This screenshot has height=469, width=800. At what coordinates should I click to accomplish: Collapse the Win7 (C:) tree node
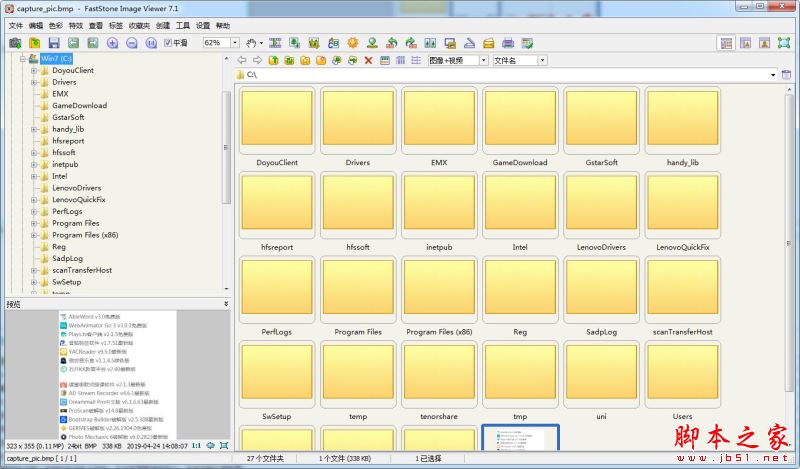click(x=22, y=59)
